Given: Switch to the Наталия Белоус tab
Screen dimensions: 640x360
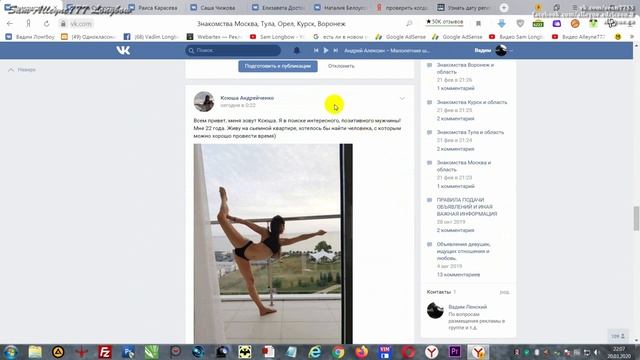Looking at the screenshot, I should 340,8.
